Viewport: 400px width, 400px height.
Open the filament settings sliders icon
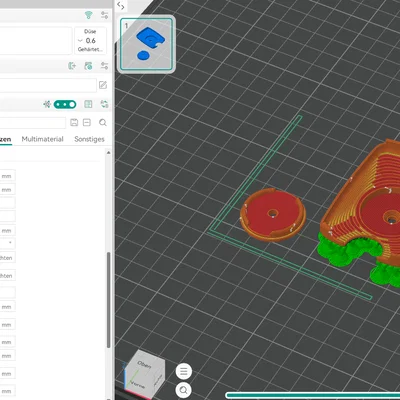(104, 66)
